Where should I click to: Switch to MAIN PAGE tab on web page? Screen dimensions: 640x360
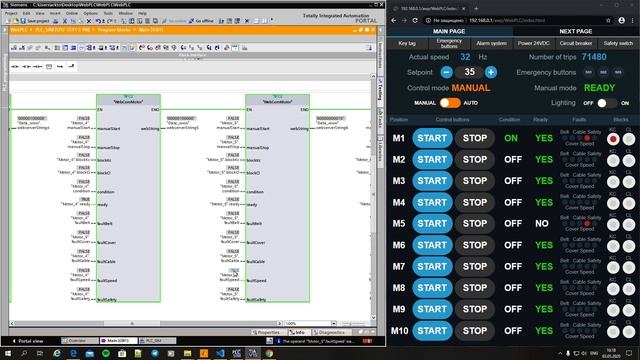tap(449, 31)
